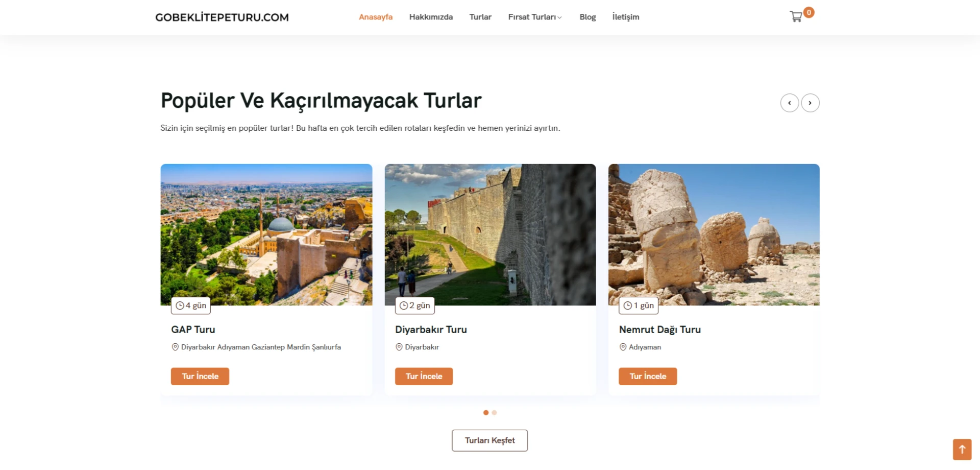Open the Hakkımızda menu item
This screenshot has height=470, width=980.
point(431,17)
